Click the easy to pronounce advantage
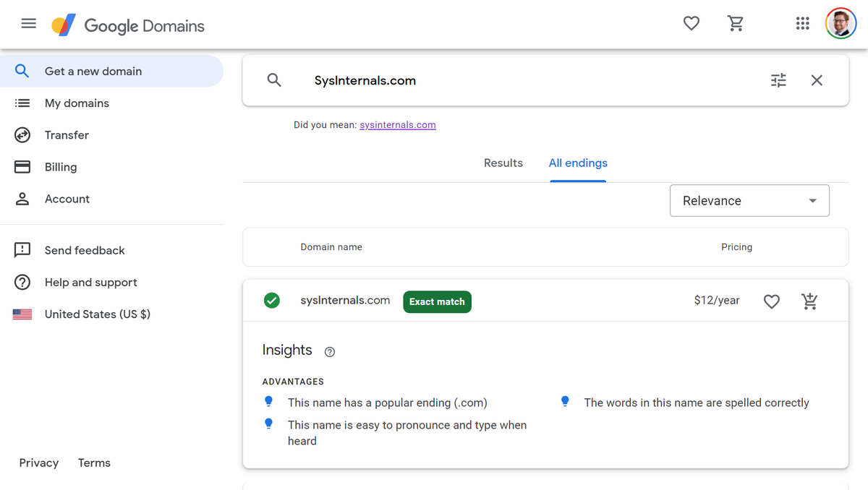The image size is (868, 490). coord(407,433)
